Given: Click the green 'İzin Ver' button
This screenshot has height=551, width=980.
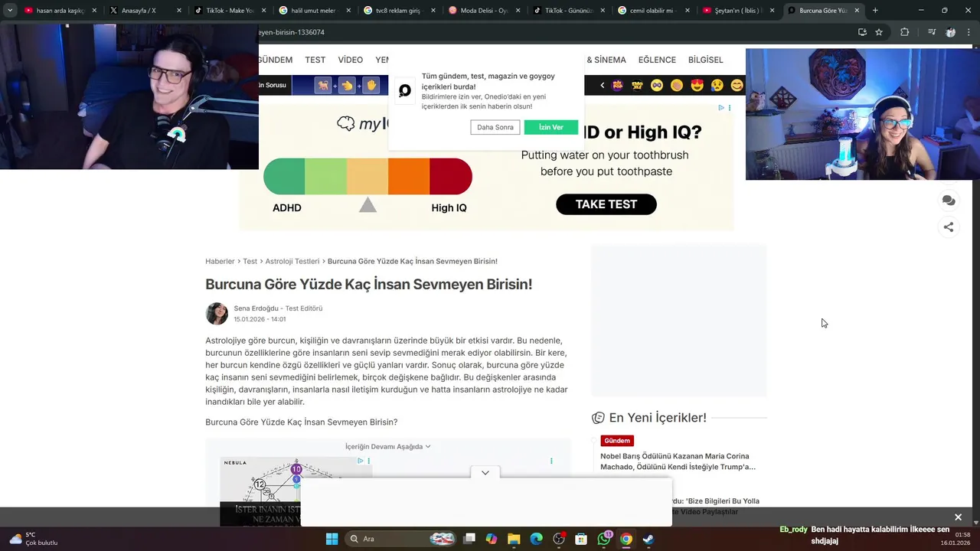Looking at the screenshot, I should 551,127.
